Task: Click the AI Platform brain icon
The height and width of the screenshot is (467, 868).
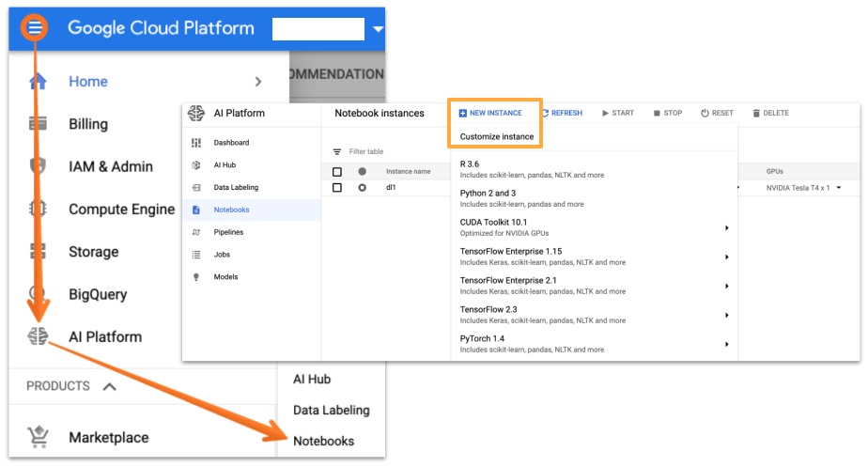Action: coord(38,336)
